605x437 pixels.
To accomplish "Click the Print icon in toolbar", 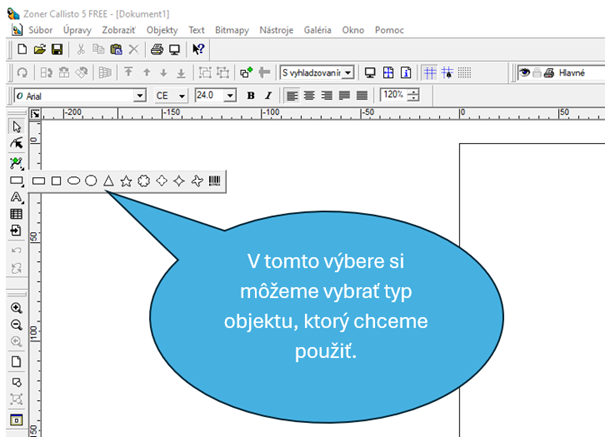I will tap(157, 49).
